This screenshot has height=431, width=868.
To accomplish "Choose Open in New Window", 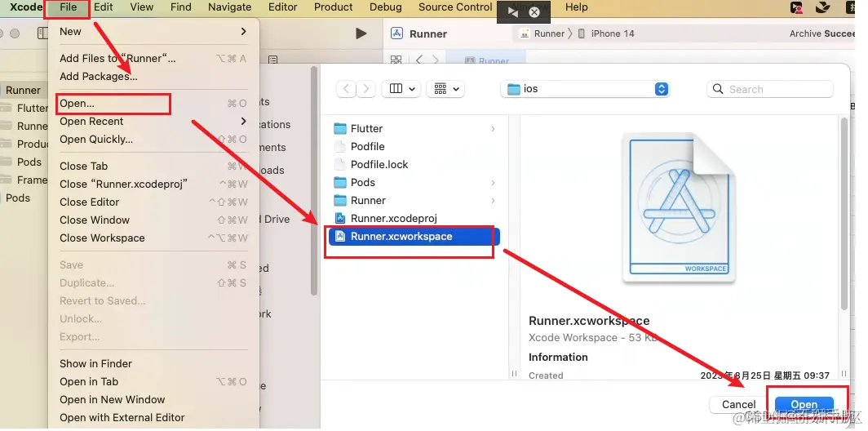I will coord(153,399).
